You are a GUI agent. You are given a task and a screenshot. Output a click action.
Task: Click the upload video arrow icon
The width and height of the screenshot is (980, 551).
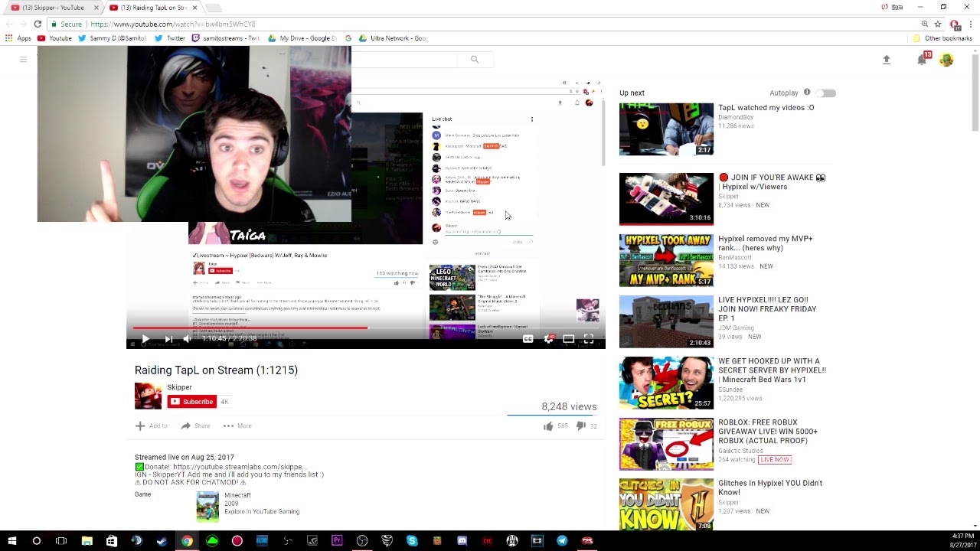point(887,60)
